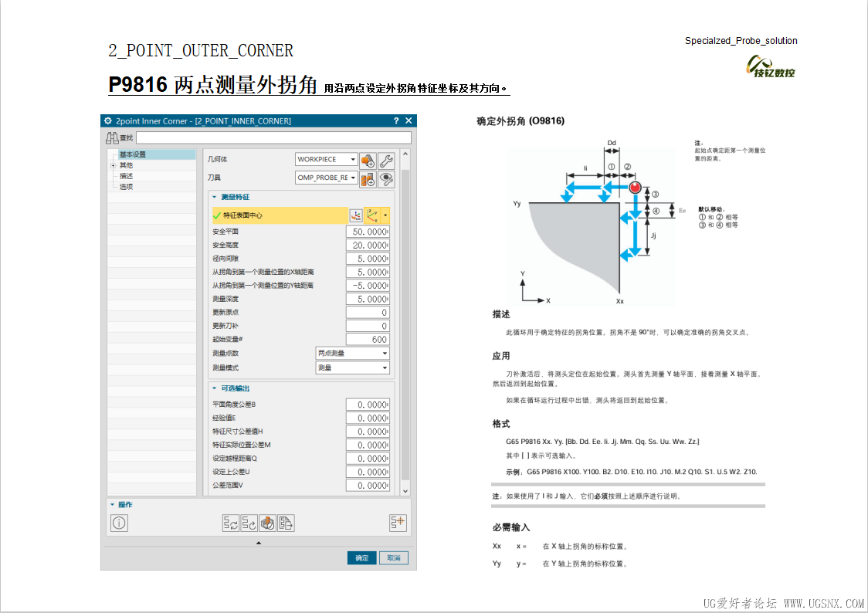Select 描述 in the tree

126,176
